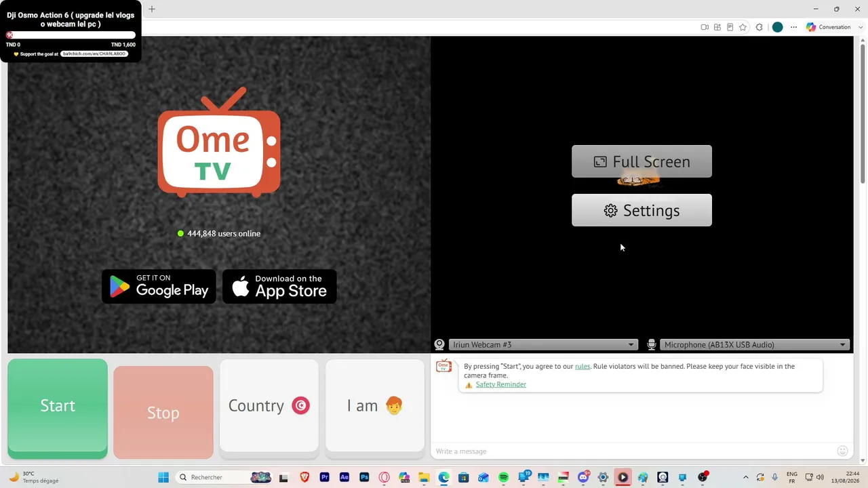
Task: Choose a country with the Country button
Action: point(269,405)
